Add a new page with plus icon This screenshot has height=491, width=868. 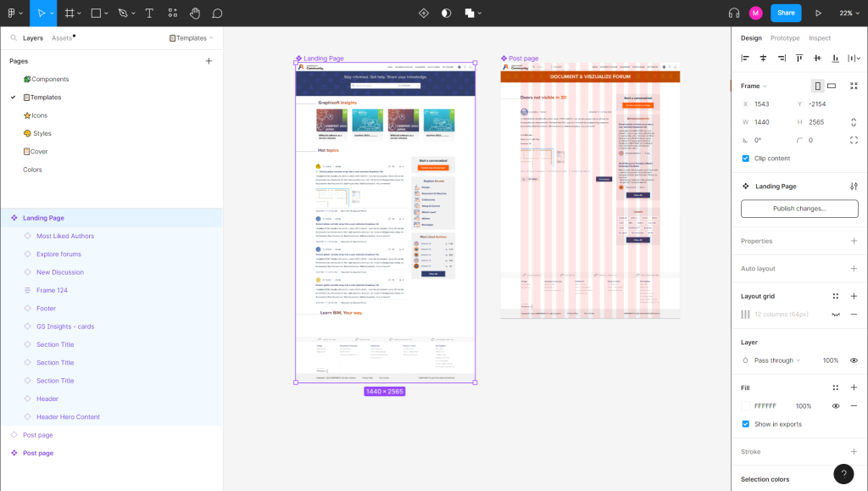click(209, 61)
